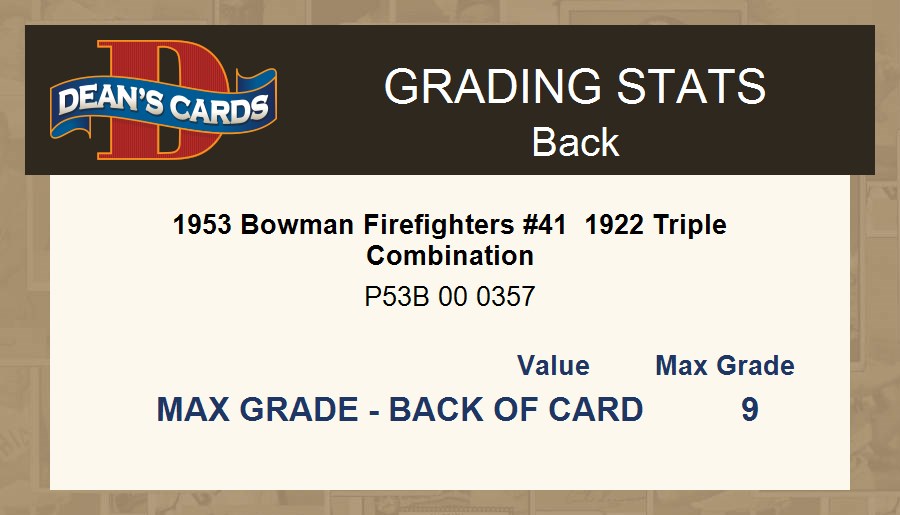Click the 00 middle digits of the card code
Image resolution: width=900 pixels, height=515 pixels.
pyautogui.click(x=454, y=296)
